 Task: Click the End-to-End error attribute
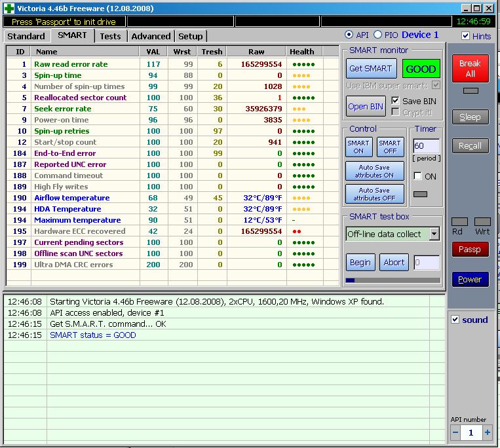65,153
